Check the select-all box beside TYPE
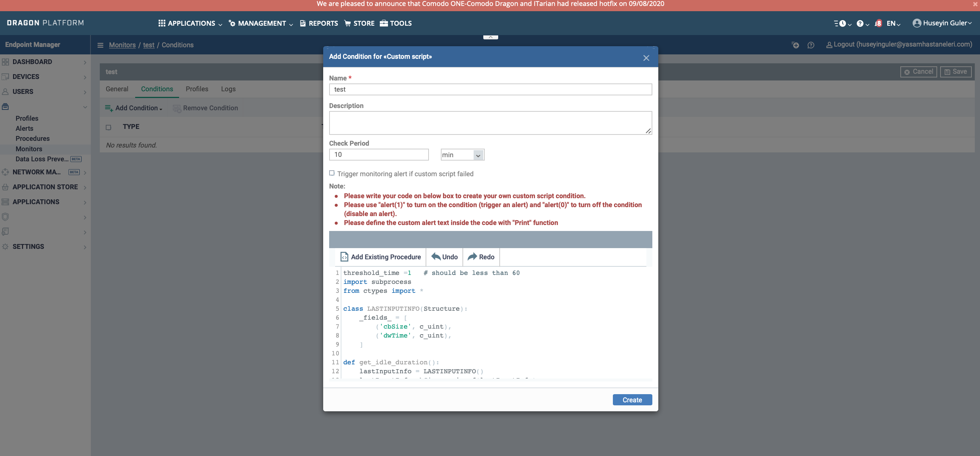 click(108, 127)
